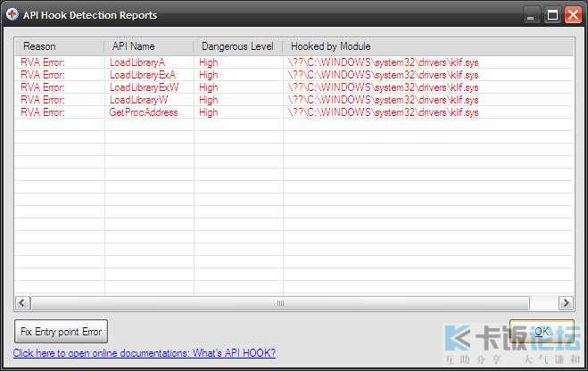This screenshot has width=588, height=371.
Task: Select the LoadLibraryA row
Action: [294, 62]
